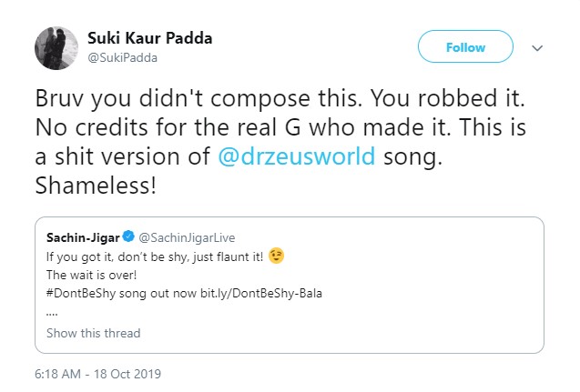Click the quoted tweet's trailing ellipsis dots
Screen dimensions: 580x392
52,308
